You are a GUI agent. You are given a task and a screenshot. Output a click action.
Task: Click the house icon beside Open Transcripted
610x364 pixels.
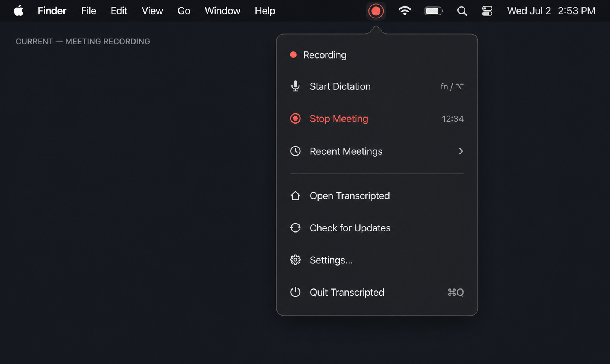coord(296,196)
